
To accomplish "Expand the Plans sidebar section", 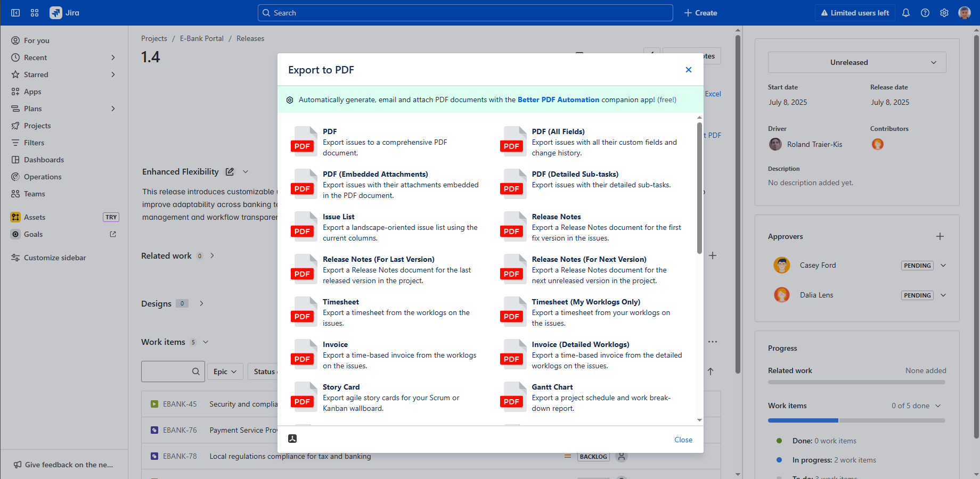I will click(x=113, y=109).
